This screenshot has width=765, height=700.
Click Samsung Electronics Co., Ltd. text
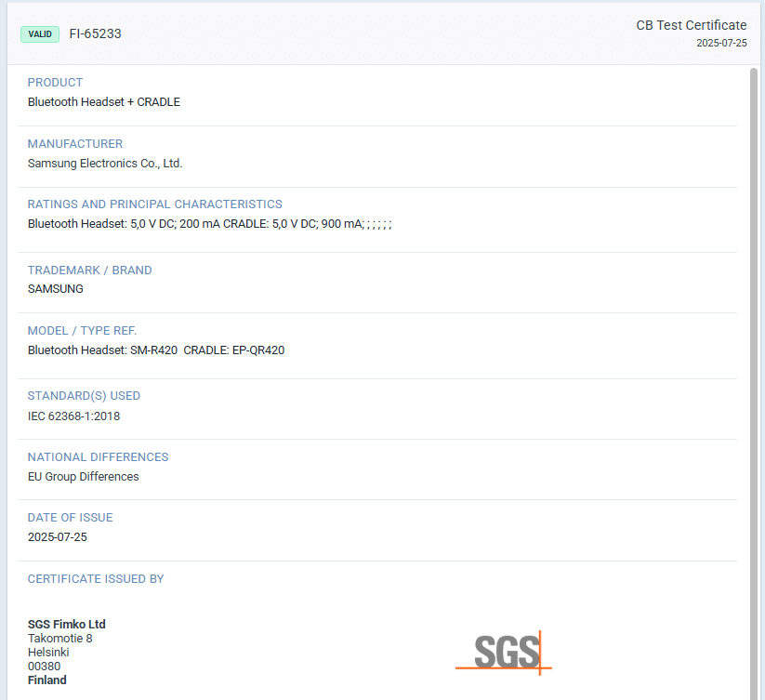point(105,164)
